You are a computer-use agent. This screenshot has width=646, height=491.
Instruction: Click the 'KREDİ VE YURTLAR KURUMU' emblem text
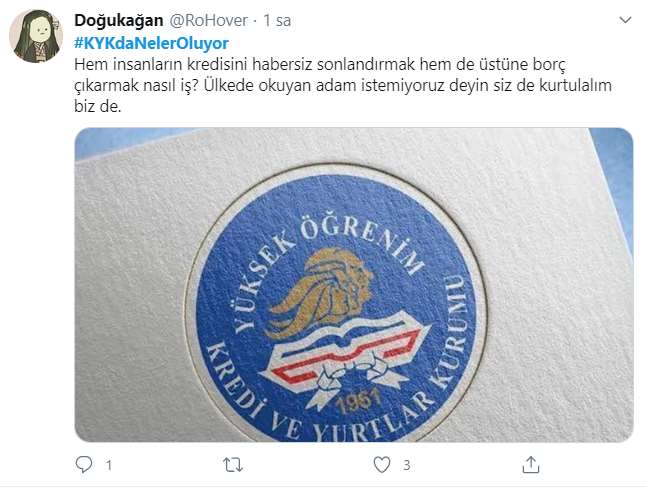click(x=342, y=379)
